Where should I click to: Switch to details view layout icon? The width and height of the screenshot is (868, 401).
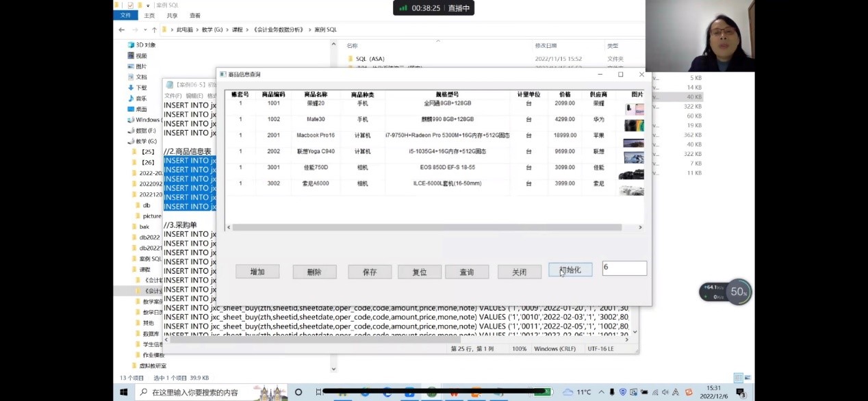(x=738, y=378)
